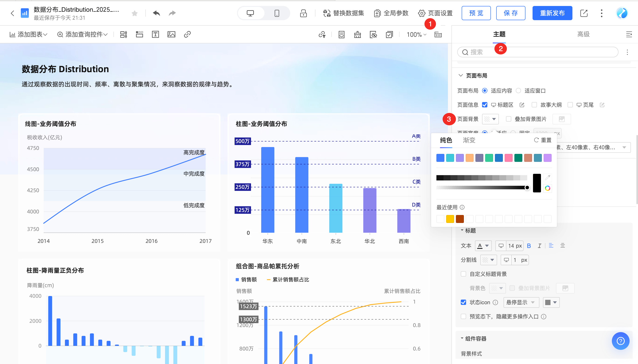The image size is (638, 364).
Task: Uncheck the 状态icon checkbox
Action: click(463, 302)
